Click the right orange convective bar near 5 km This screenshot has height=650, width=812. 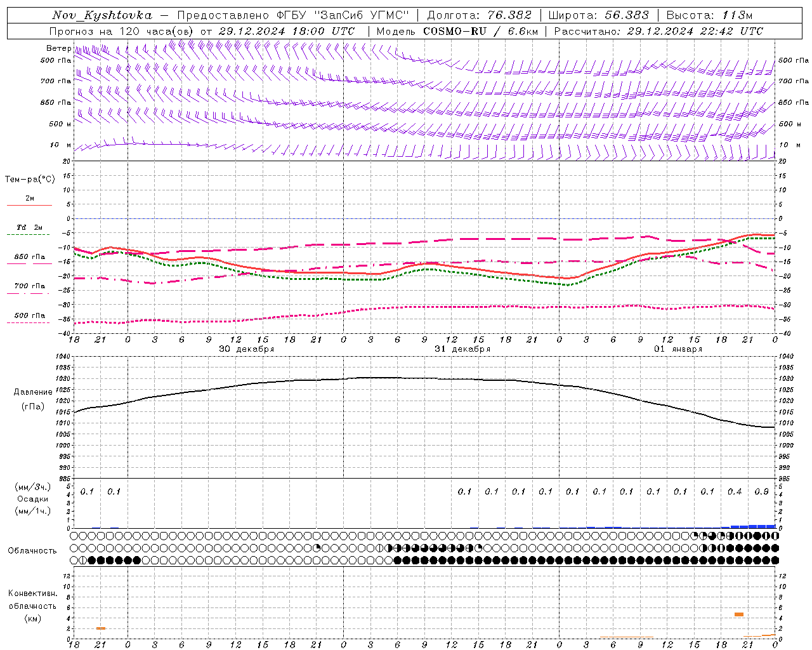tap(739, 614)
